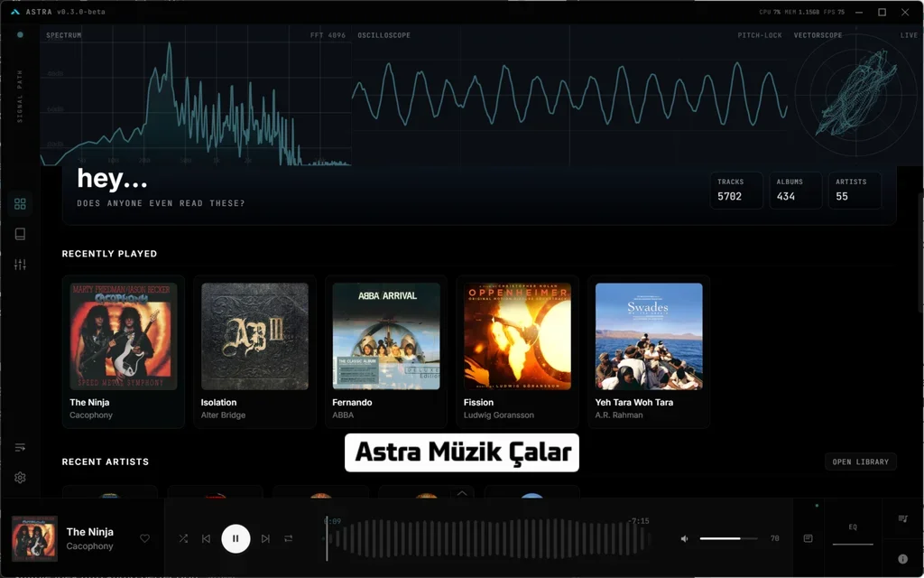Viewport: 924px width, 578px height.
Task: Click the Open Library button
Action: point(860,461)
